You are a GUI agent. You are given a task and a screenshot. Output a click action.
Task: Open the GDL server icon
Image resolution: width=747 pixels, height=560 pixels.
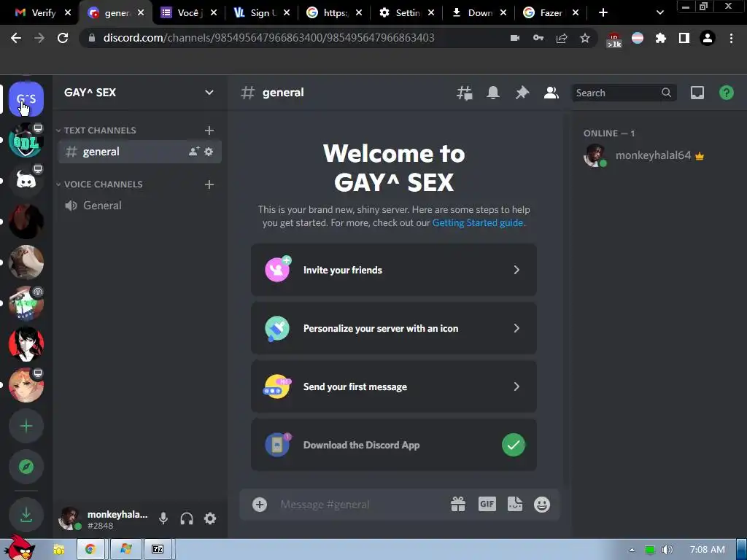point(26,140)
